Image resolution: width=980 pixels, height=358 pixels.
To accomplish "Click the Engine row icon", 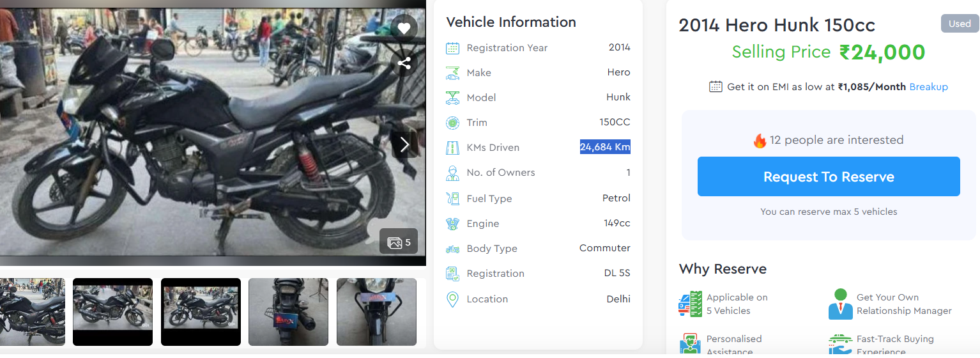I will point(452,224).
